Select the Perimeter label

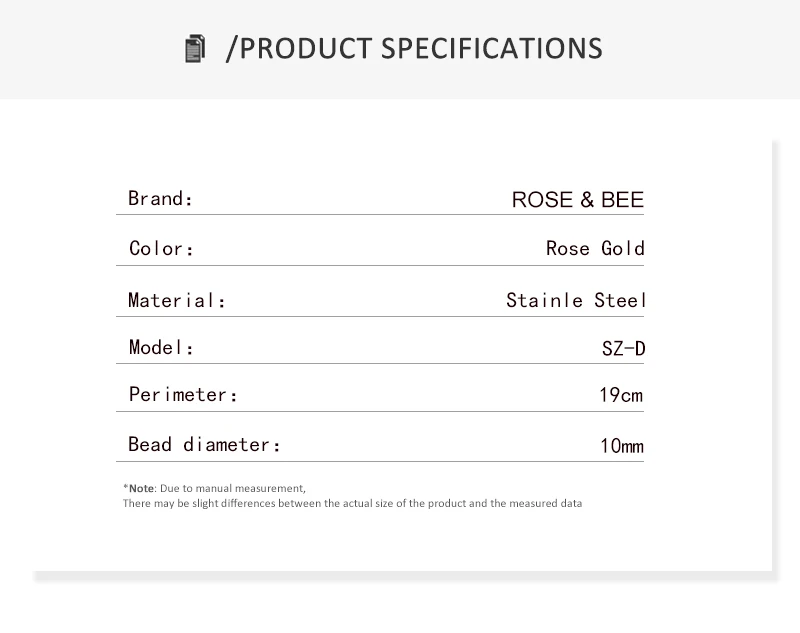183,394
